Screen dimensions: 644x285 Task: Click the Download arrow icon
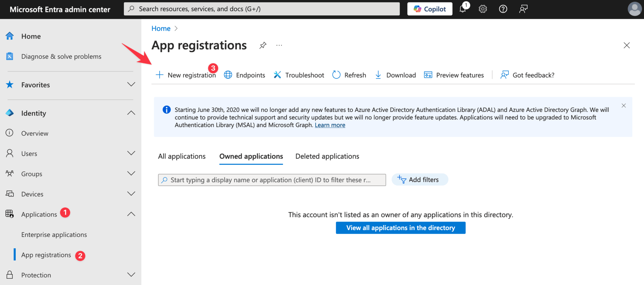coord(378,75)
